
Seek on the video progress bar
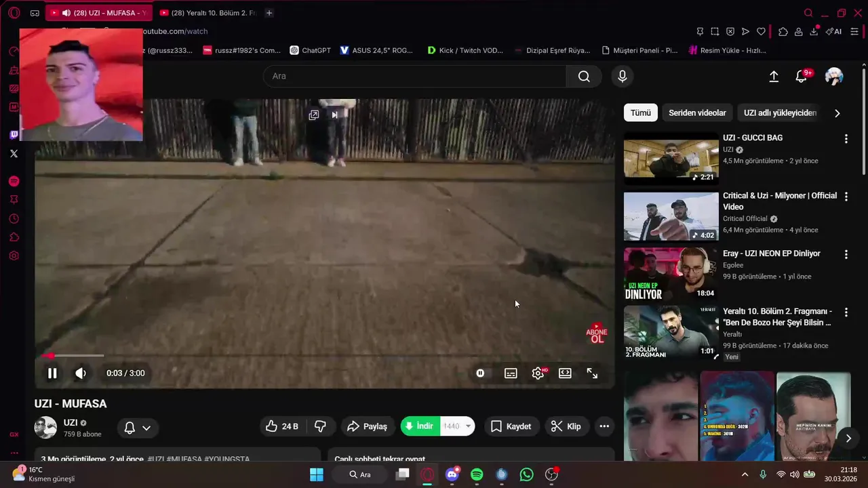[x=325, y=355]
